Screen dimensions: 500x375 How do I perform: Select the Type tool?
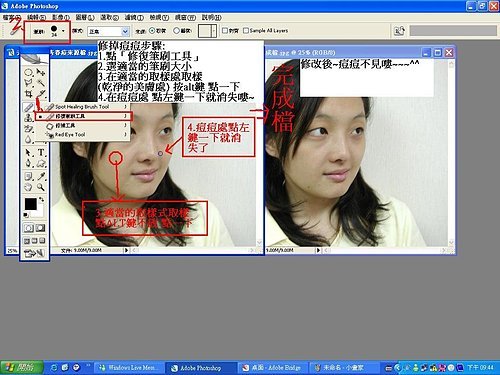tap(41, 153)
